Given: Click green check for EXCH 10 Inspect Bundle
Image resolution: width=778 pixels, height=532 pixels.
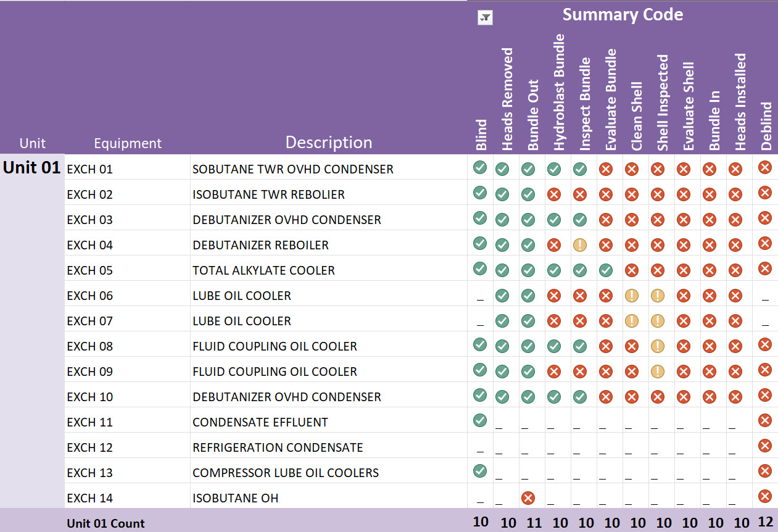Looking at the screenshot, I should [x=580, y=397].
